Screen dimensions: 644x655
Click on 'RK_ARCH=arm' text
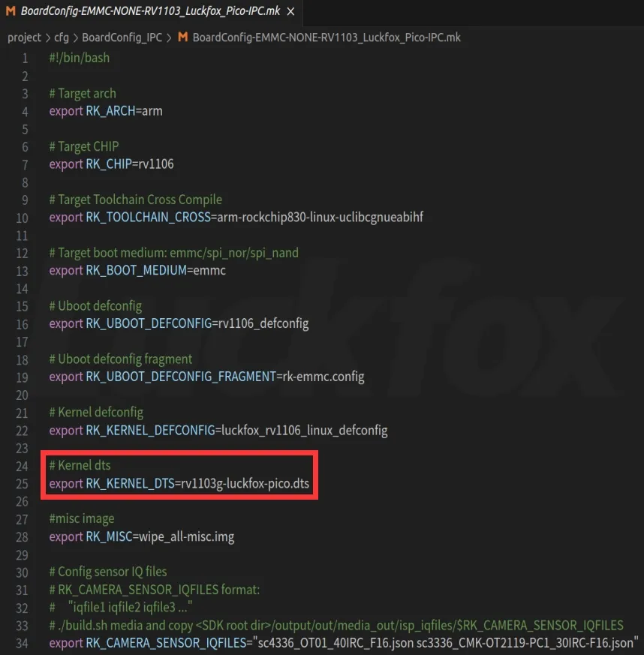point(124,111)
